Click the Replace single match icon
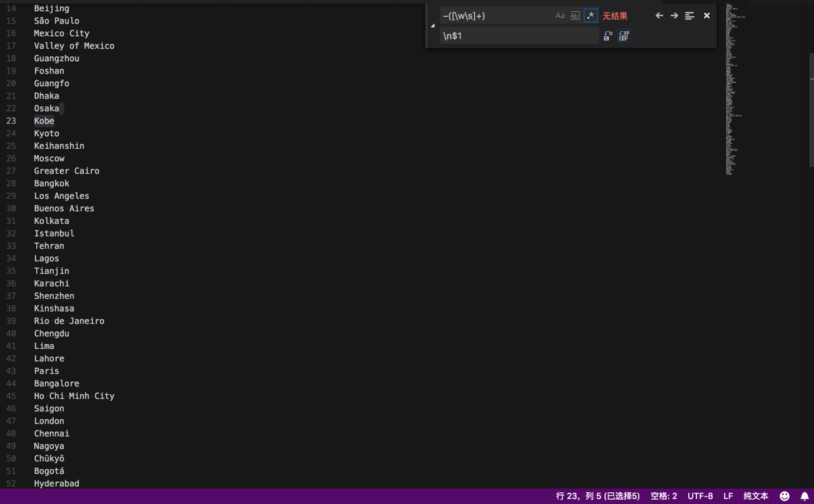Image resolution: width=814 pixels, height=504 pixels. click(608, 36)
